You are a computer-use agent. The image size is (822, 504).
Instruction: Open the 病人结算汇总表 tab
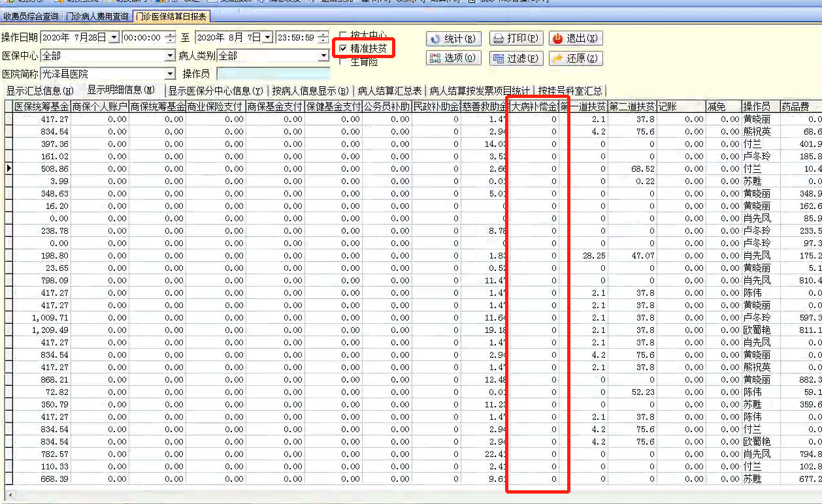(x=389, y=91)
